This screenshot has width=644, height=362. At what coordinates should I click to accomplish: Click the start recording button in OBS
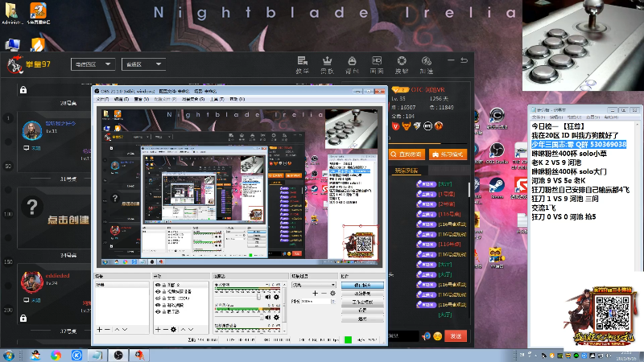pos(363,294)
